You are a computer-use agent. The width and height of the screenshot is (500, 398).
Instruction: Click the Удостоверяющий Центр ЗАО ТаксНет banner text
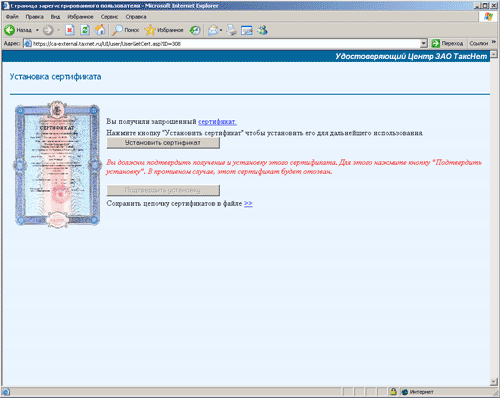pyautogui.click(x=411, y=56)
